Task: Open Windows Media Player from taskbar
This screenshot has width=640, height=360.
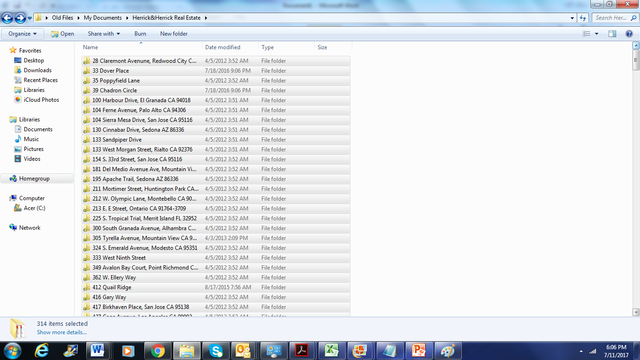Action: click(x=128, y=351)
